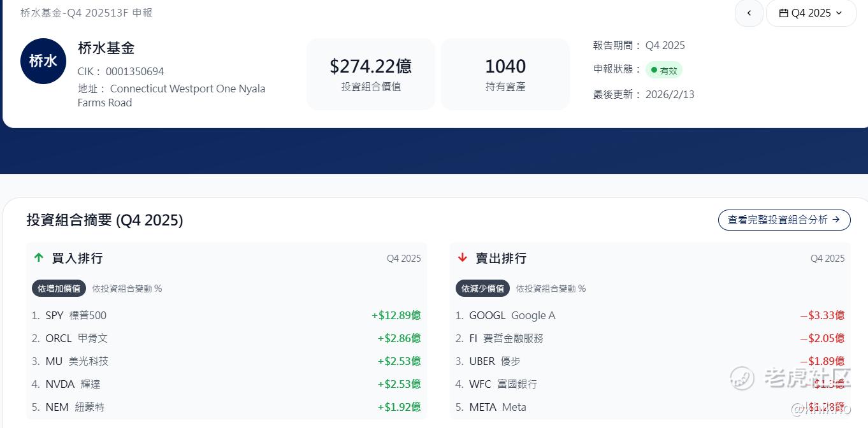Viewport: 868px width, 428px height.
Task: Select 依投資組合變動 % under 買入排行
Action: 127,289
